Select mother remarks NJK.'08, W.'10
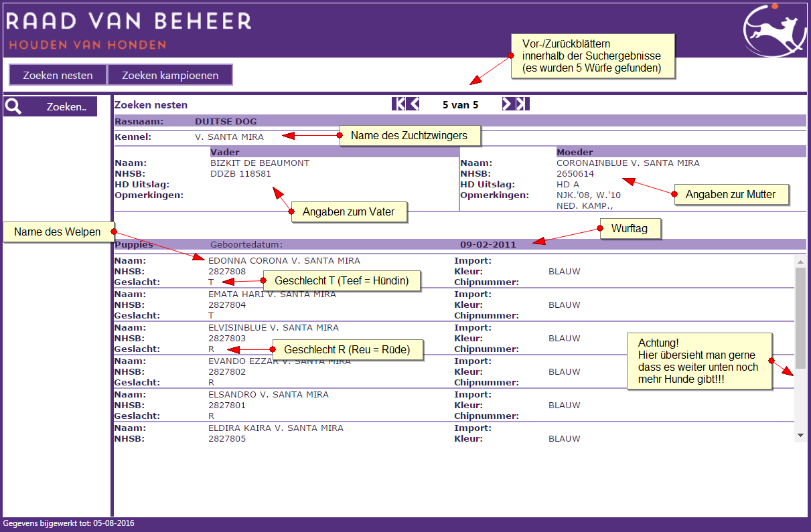This screenshot has height=532, width=811. 589,195
